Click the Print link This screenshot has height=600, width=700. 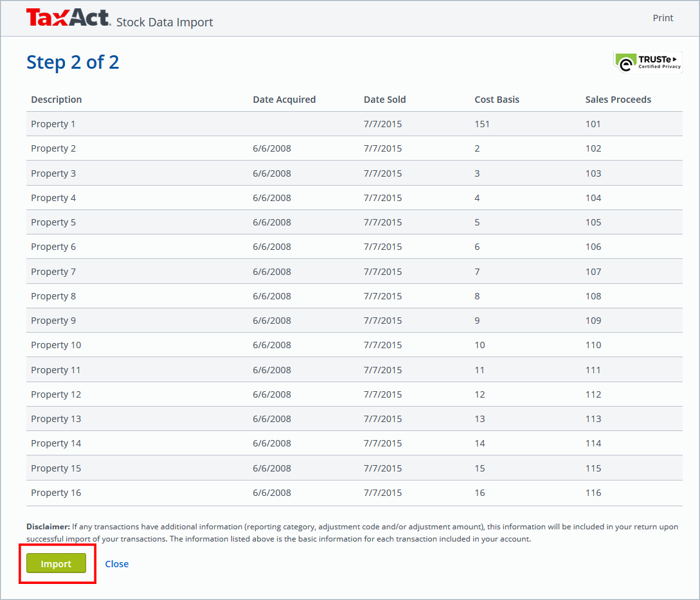(x=663, y=18)
